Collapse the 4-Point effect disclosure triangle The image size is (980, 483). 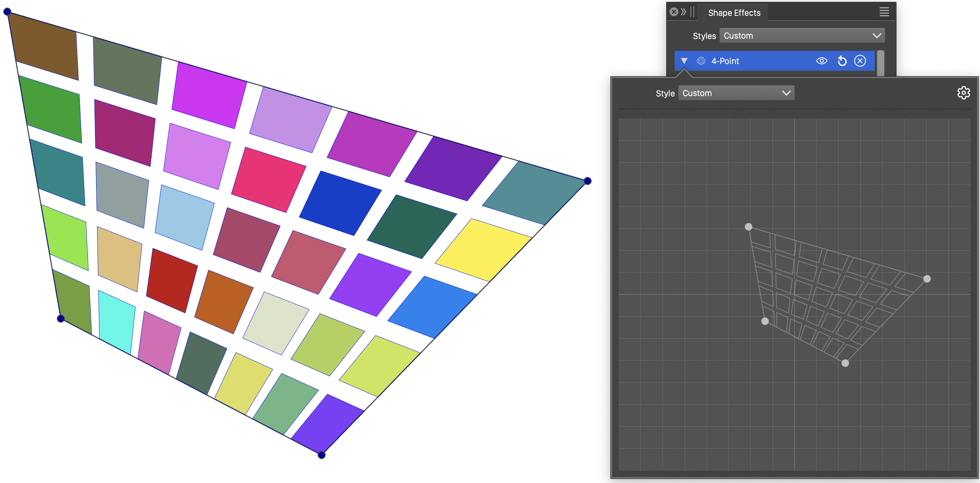pos(684,61)
